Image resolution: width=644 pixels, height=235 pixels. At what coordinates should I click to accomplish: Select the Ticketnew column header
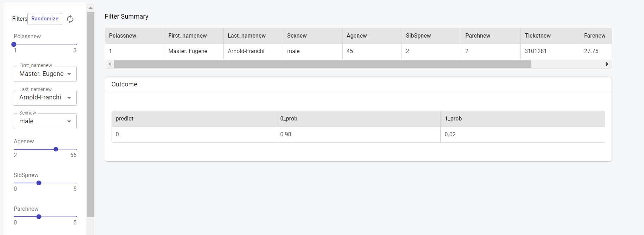(x=537, y=36)
